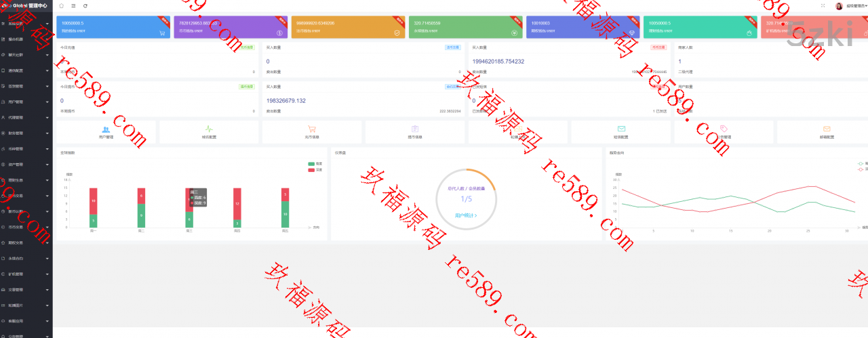Click the 1/5 value in the gauge
The image size is (868, 338).
click(x=466, y=198)
